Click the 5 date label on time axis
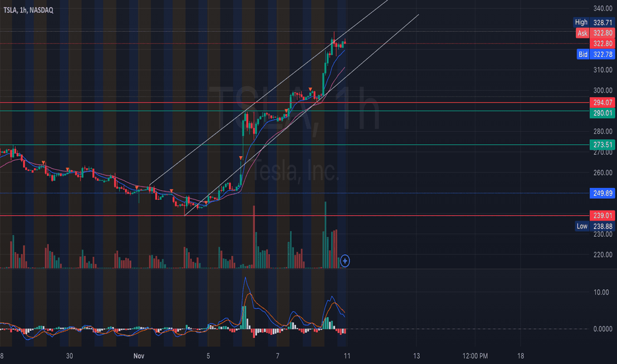617x364 pixels. pyautogui.click(x=208, y=356)
